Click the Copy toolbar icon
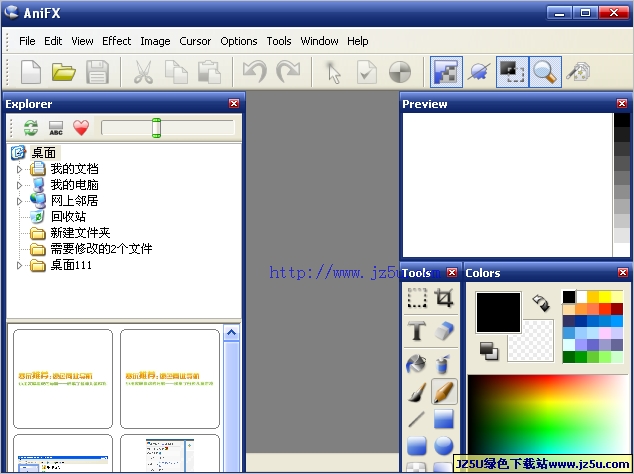The image size is (634, 474). point(176,72)
